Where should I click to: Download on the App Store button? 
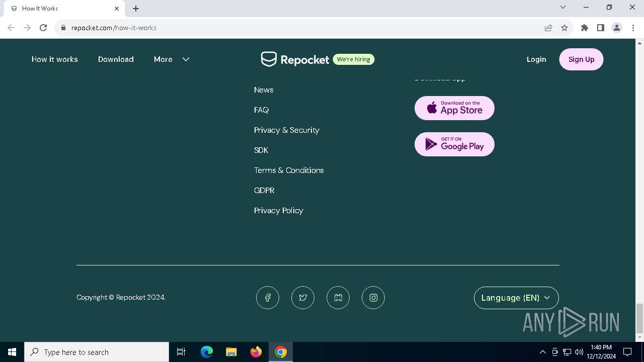pyautogui.click(x=454, y=108)
